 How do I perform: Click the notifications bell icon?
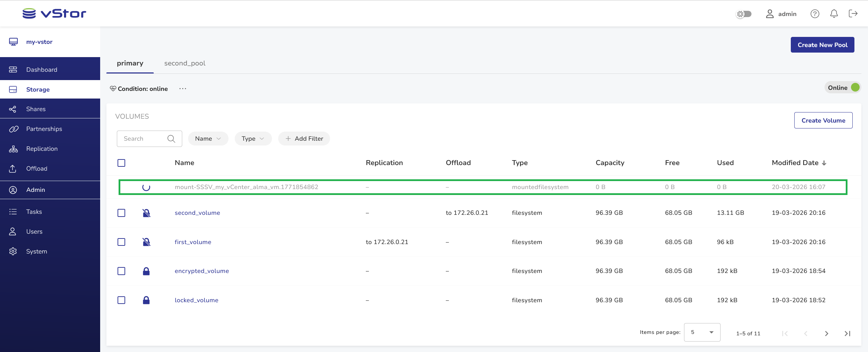click(x=834, y=14)
